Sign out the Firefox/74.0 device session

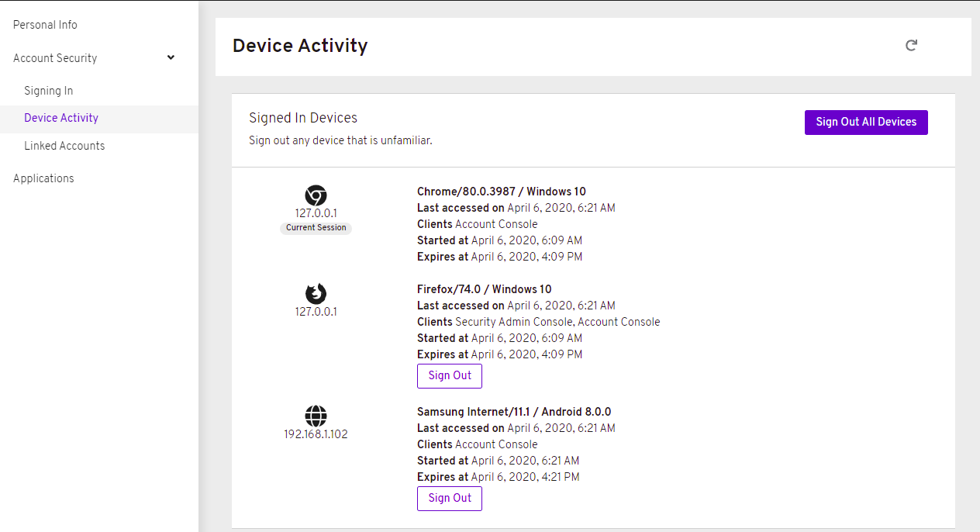point(450,375)
